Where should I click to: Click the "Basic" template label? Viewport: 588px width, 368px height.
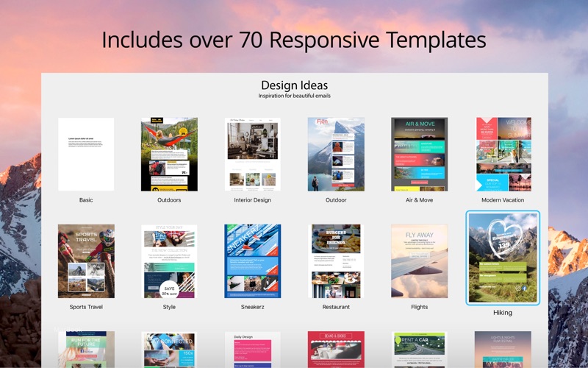86,200
